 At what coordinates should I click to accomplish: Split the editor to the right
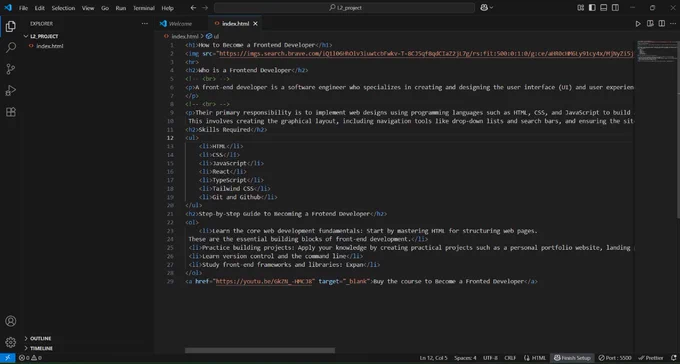click(661, 24)
